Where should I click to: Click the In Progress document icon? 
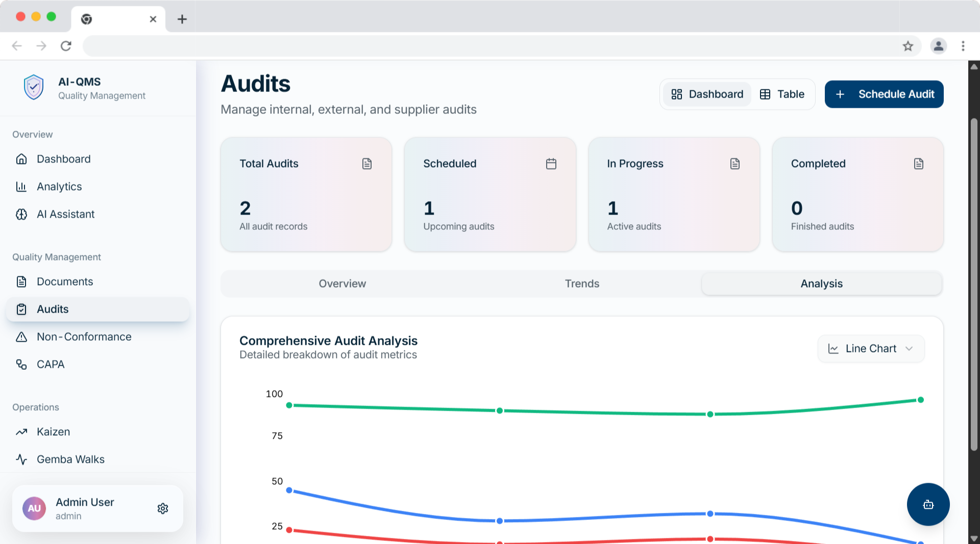click(x=735, y=163)
